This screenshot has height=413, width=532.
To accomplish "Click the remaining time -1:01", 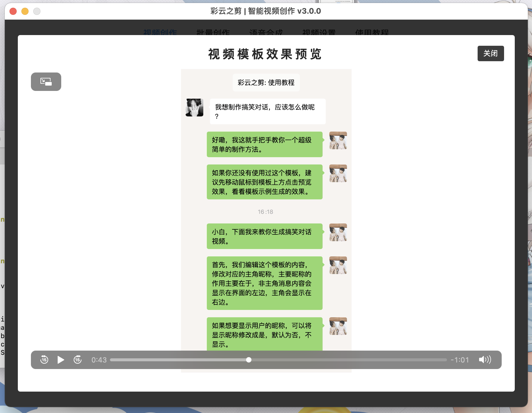I will (x=460, y=360).
